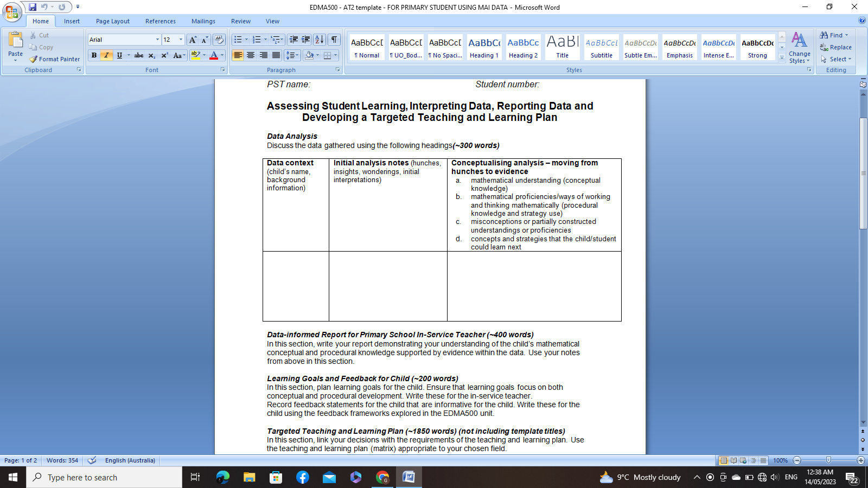Show paragraph formatting marks
The image size is (868, 488).
tap(332, 39)
